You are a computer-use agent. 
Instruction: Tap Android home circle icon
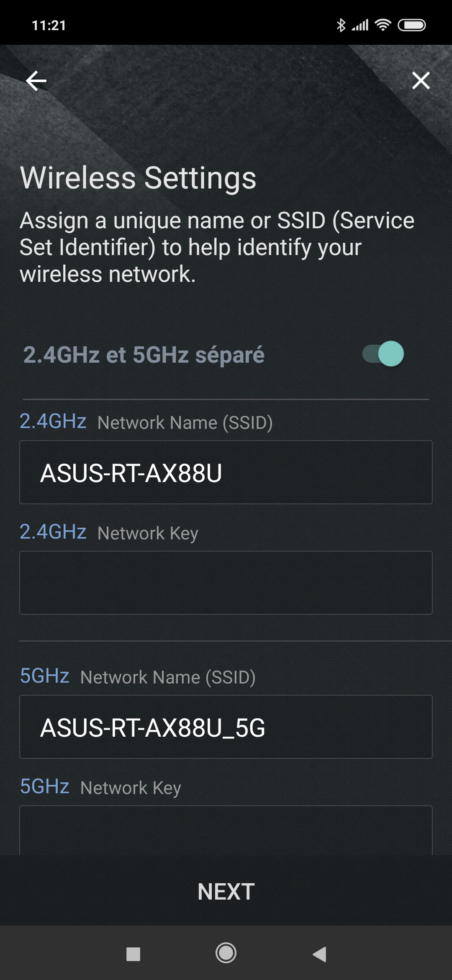click(226, 953)
